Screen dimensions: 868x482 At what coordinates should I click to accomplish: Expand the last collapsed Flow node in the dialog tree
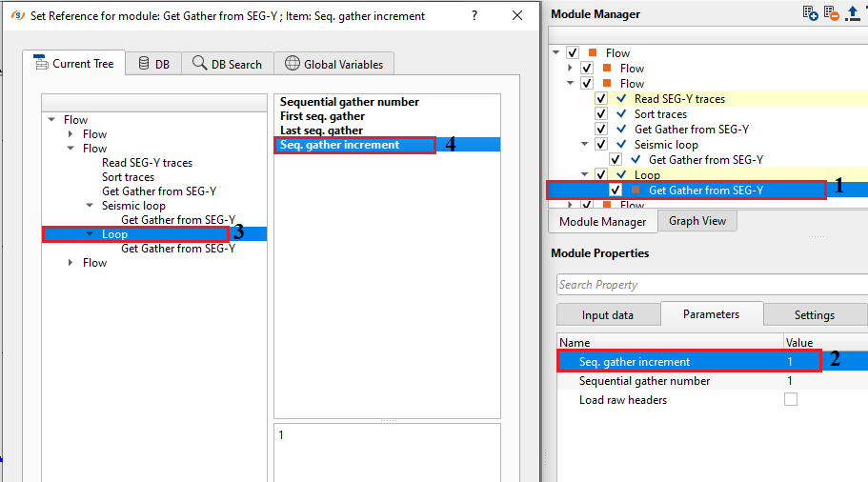click(71, 262)
